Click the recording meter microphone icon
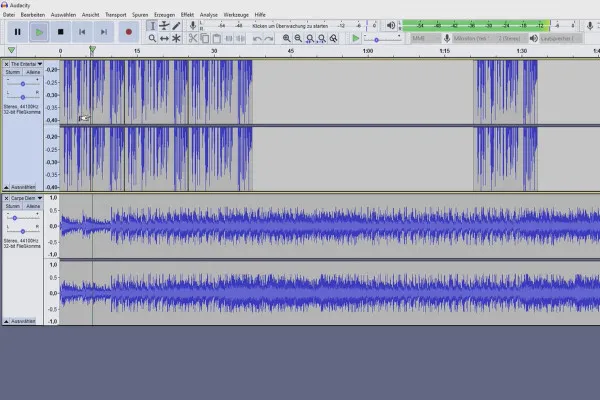 (193, 26)
